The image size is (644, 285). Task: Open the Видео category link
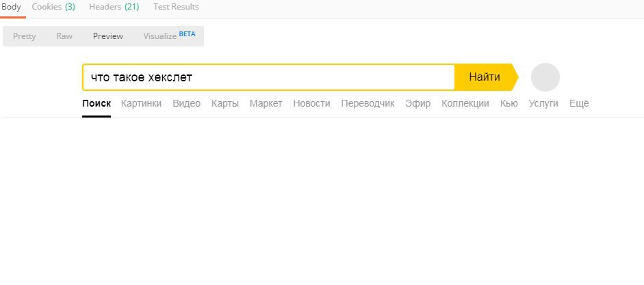pos(186,104)
